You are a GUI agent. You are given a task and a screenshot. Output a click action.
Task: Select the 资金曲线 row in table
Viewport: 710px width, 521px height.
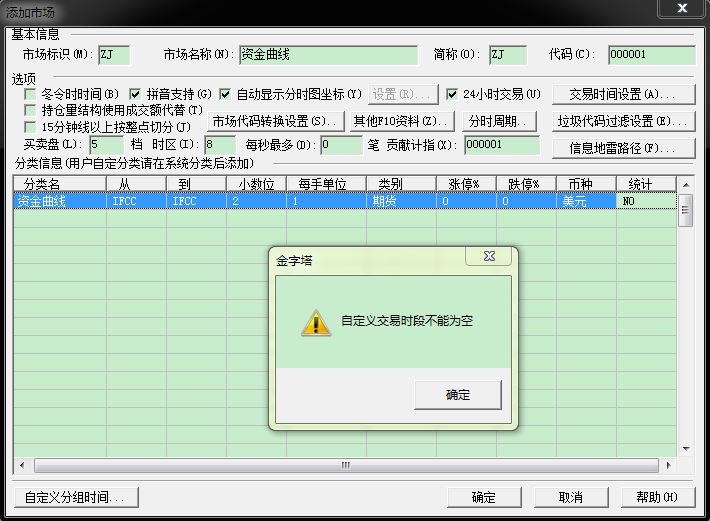point(59,201)
